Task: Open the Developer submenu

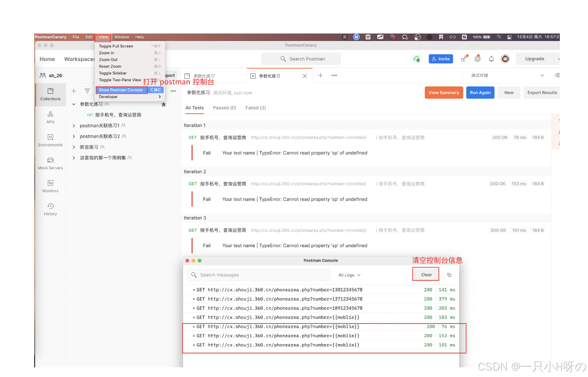Action: (x=130, y=97)
